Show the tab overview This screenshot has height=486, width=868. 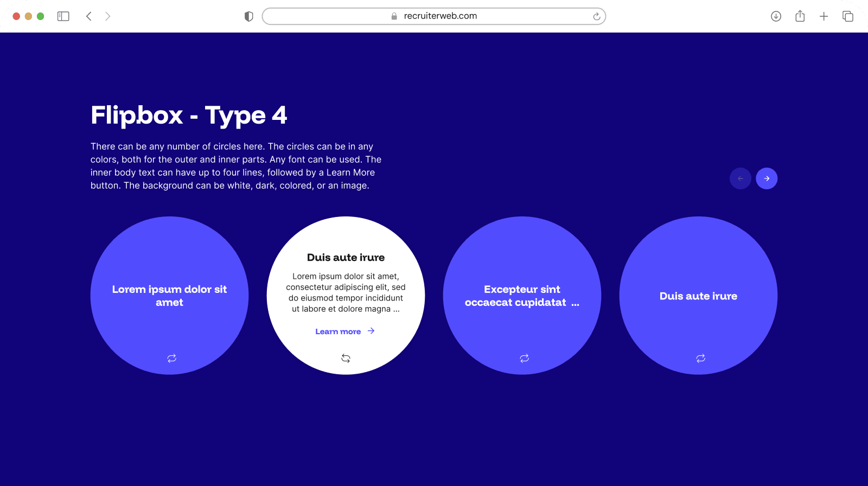(847, 16)
